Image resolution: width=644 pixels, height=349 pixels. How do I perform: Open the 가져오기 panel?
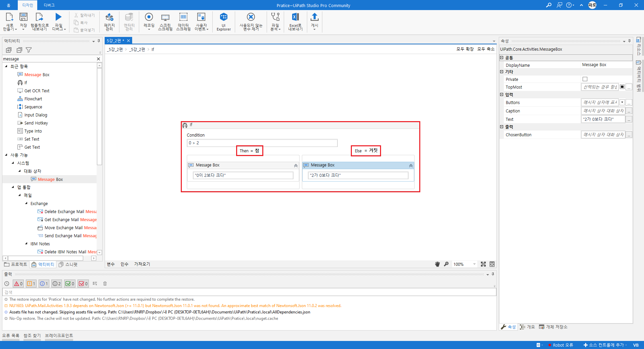(142, 264)
